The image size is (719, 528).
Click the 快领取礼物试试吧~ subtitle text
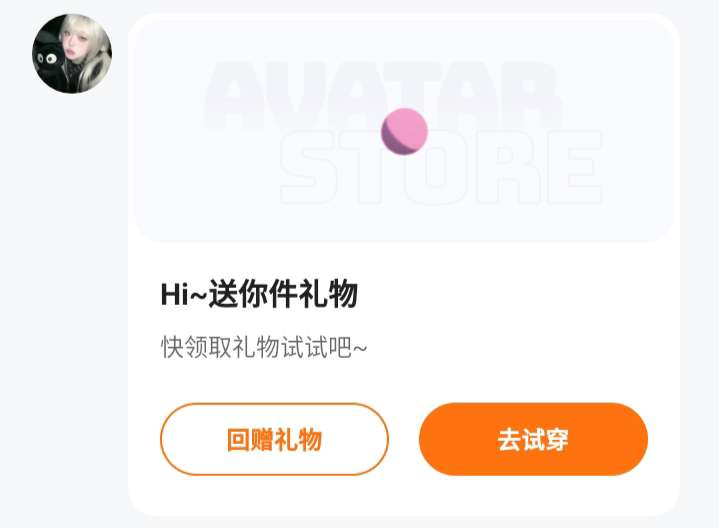[x=264, y=347]
